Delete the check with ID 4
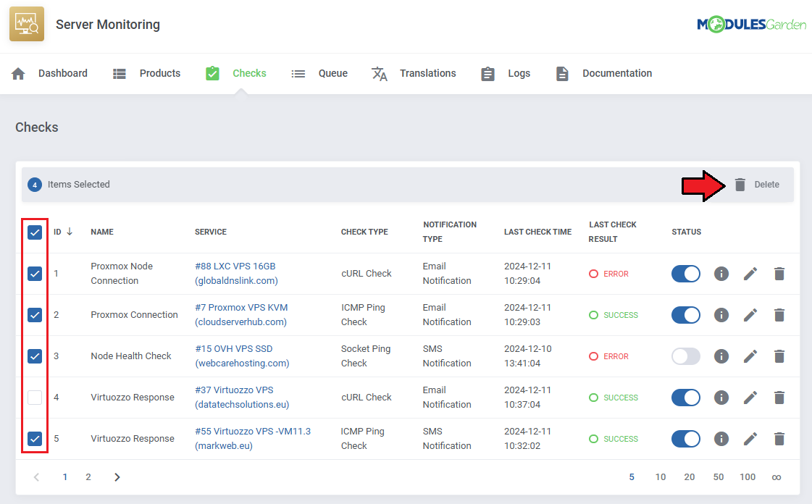Image resolution: width=812 pixels, height=504 pixels. click(779, 398)
